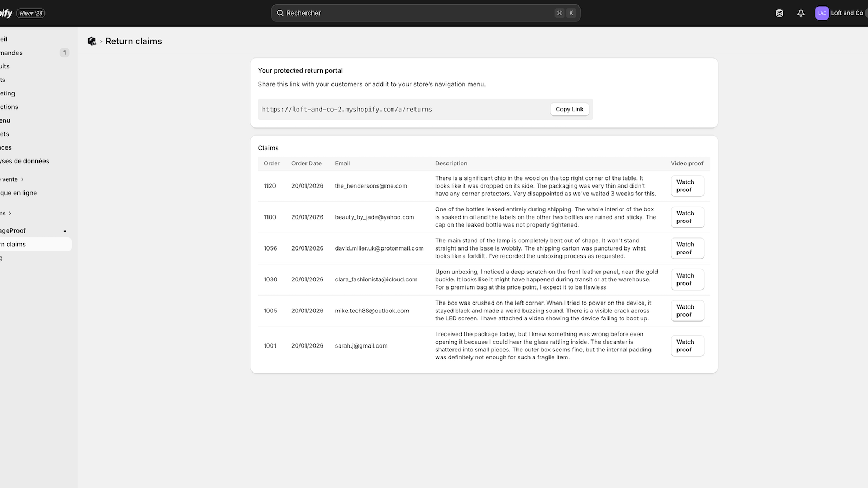Open the Hiver '26 menu badge
The width and height of the screenshot is (868, 488).
30,12
